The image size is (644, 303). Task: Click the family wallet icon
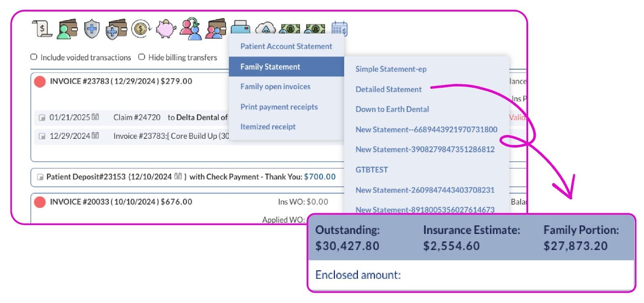coord(216,29)
